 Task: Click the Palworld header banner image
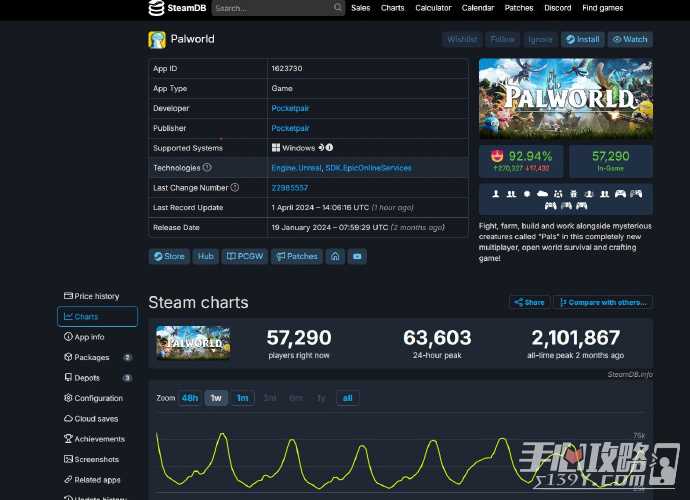pos(565,99)
